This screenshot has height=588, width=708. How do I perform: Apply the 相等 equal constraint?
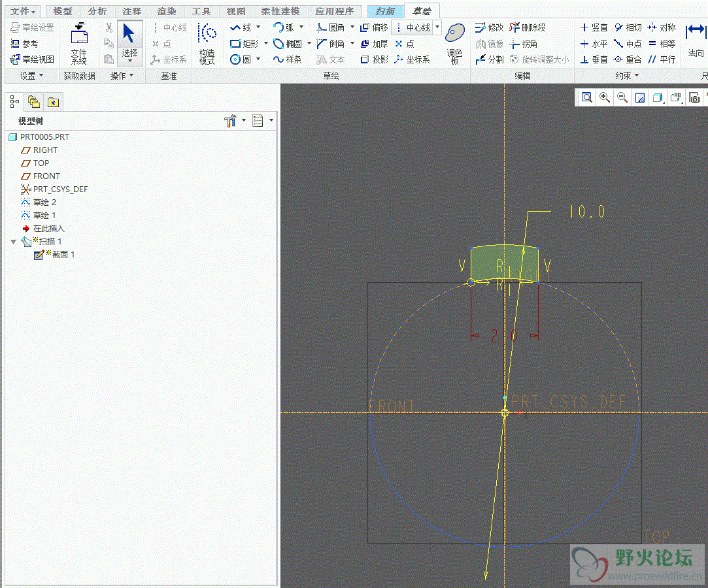coord(662,44)
